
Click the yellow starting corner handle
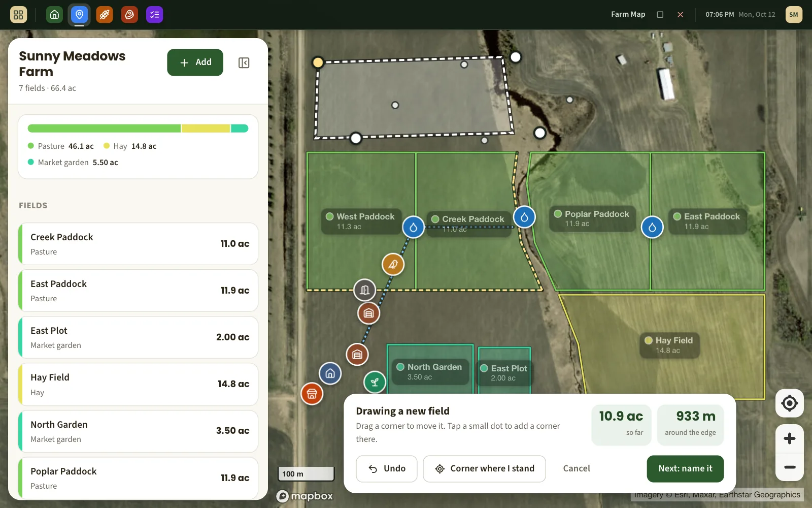click(318, 62)
